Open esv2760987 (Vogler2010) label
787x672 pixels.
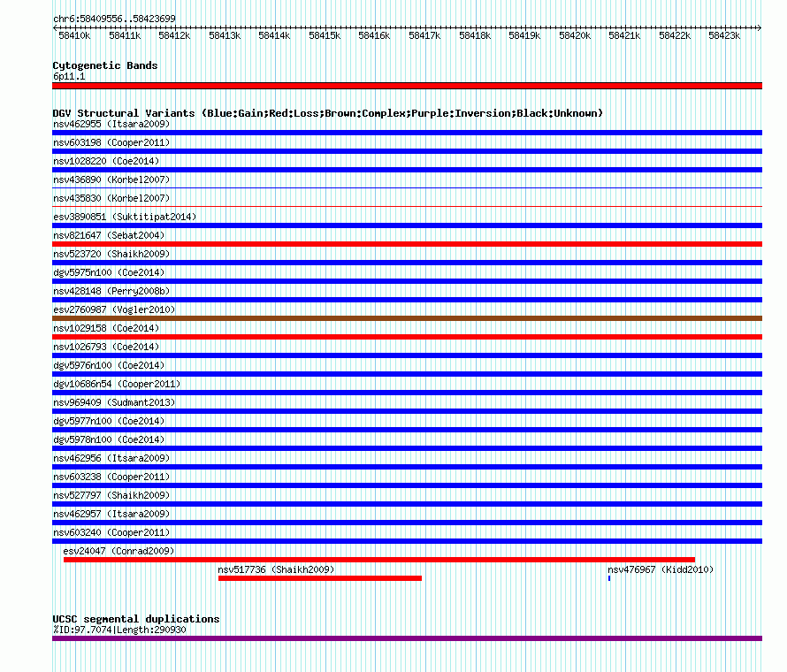pyautogui.click(x=114, y=309)
